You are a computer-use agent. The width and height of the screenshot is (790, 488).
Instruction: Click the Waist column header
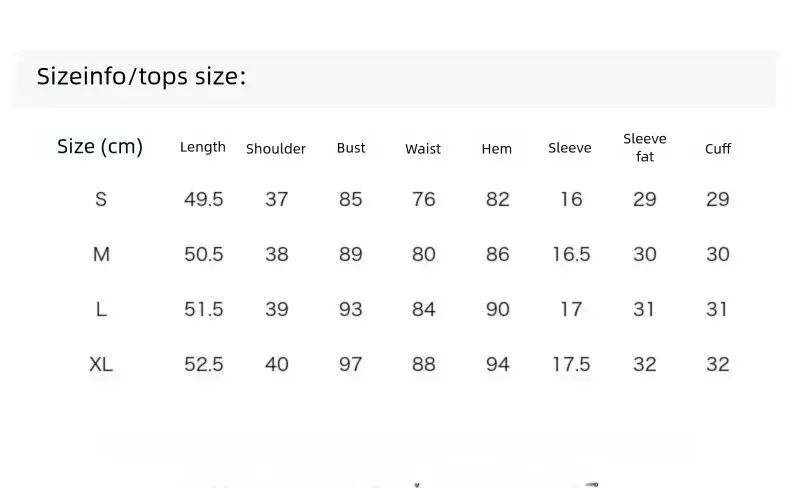point(423,149)
